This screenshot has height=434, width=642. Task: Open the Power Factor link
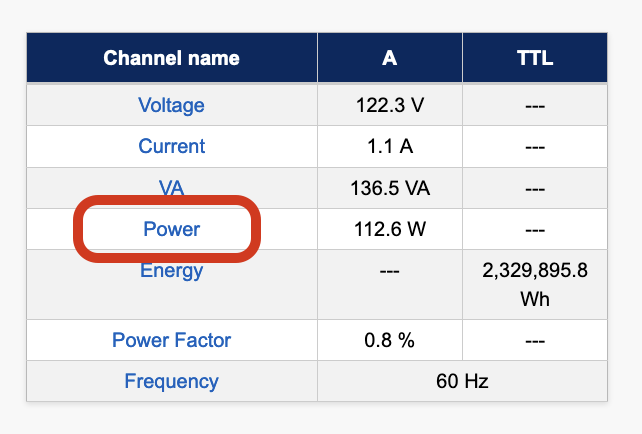[172, 340]
